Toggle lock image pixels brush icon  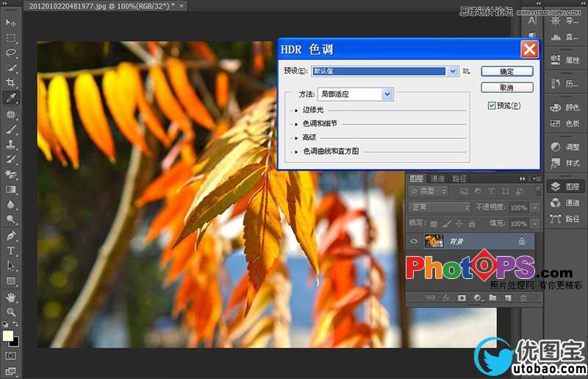pos(446,224)
